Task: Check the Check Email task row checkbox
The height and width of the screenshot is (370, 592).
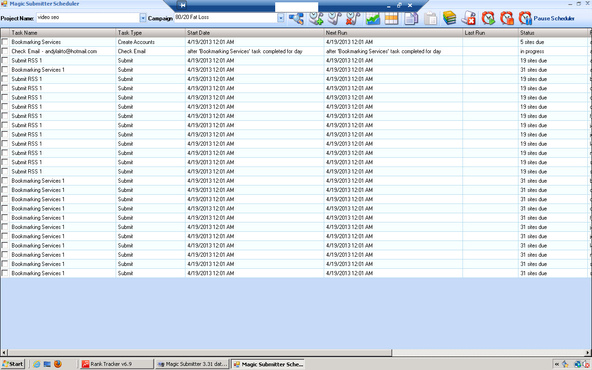Action: [5, 51]
